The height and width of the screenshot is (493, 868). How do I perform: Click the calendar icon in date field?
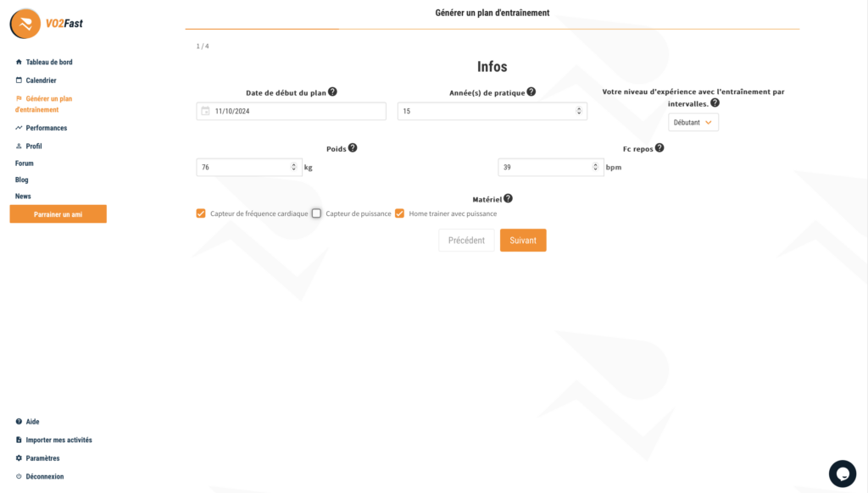click(x=205, y=111)
